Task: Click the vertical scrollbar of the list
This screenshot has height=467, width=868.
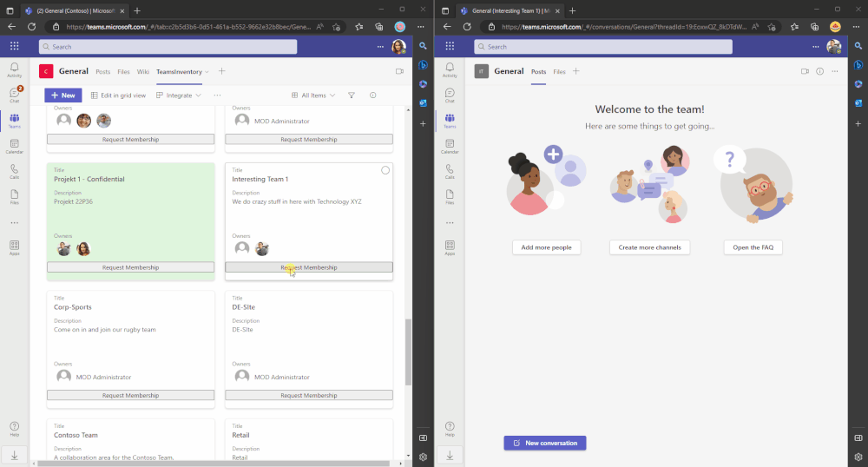Action: 408,352
